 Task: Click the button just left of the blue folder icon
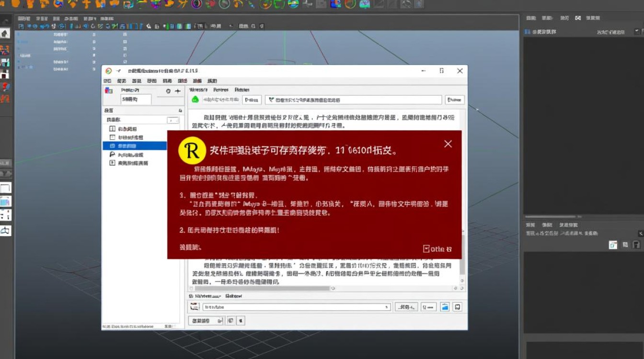(x=428, y=307)
